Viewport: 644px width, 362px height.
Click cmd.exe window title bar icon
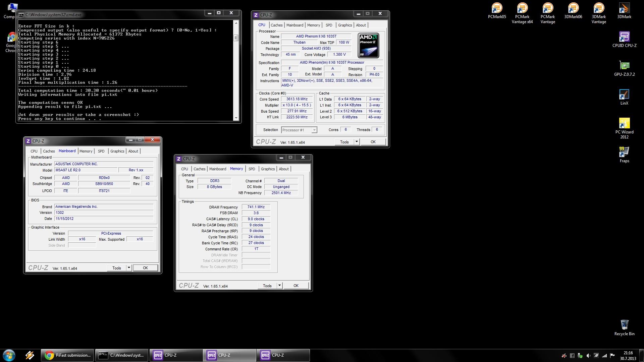pos(21,15)
